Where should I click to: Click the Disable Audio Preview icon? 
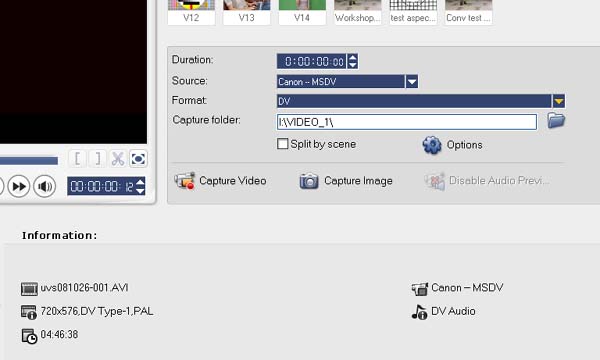point(435,181)
